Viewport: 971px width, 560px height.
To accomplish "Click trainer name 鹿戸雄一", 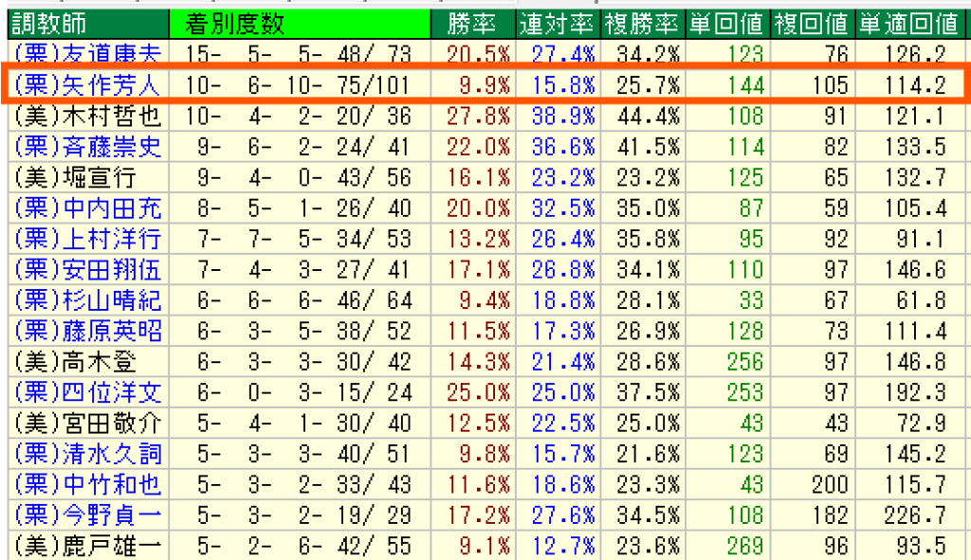I will pyautogui.click(x=87, y=546).
